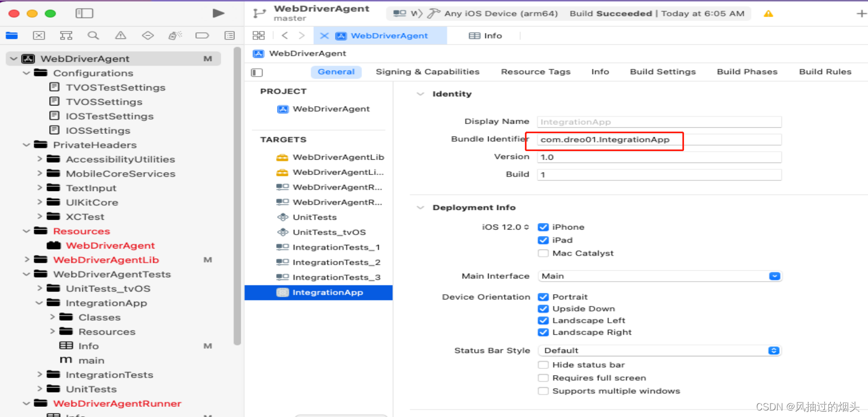The width and height of the screenshot is (868, 417).
Task: Open the Breakpoint navigator icon
Action: [x=202, y=36]
